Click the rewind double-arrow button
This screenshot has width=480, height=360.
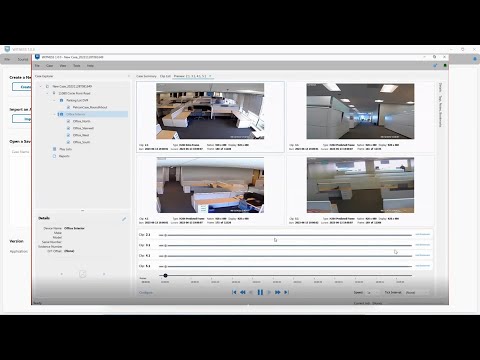coord(243,292)
